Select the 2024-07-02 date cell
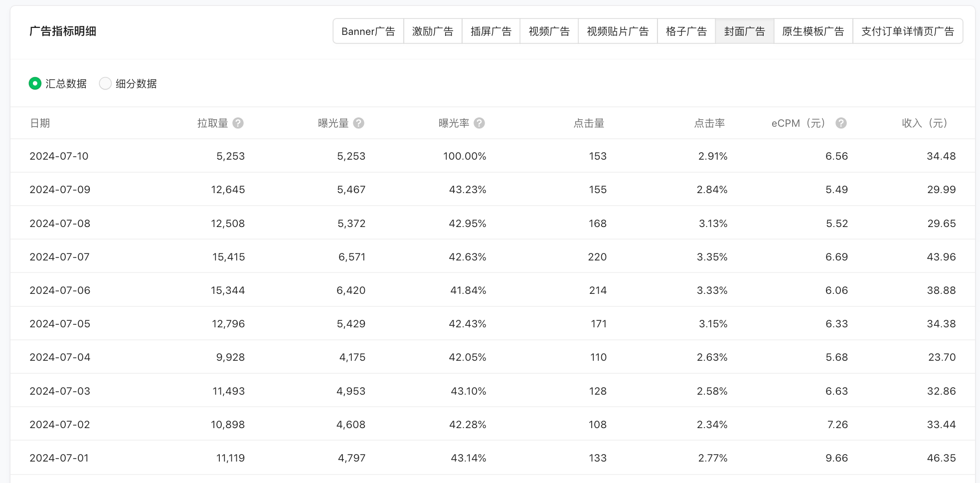This screenshot has height=483, width=980. tap(60, 425)
